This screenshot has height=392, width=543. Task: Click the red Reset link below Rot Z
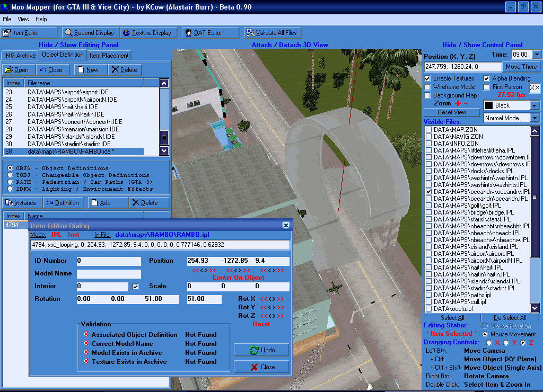coord(261,324)
